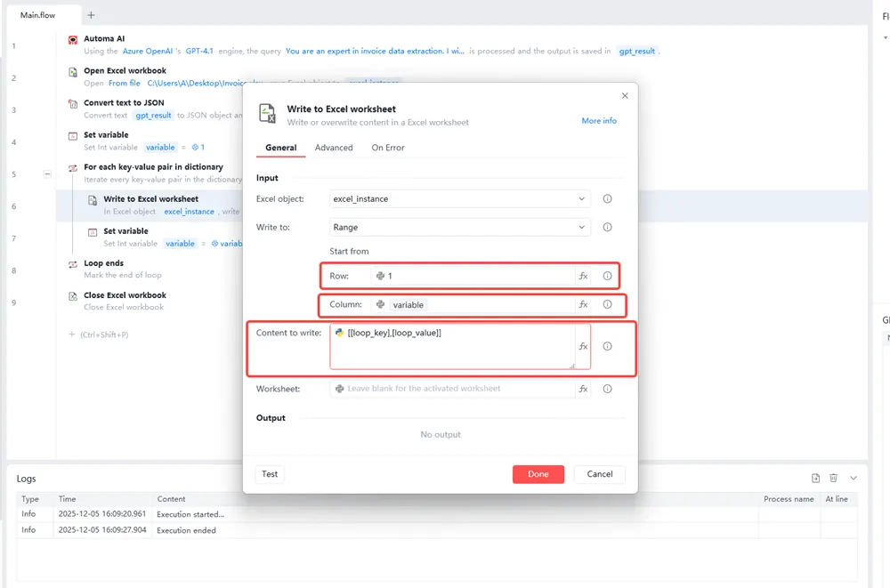Click the Python icon in Content to write
Viewport: 890px width, 588px height.
[x=339, y=333]
